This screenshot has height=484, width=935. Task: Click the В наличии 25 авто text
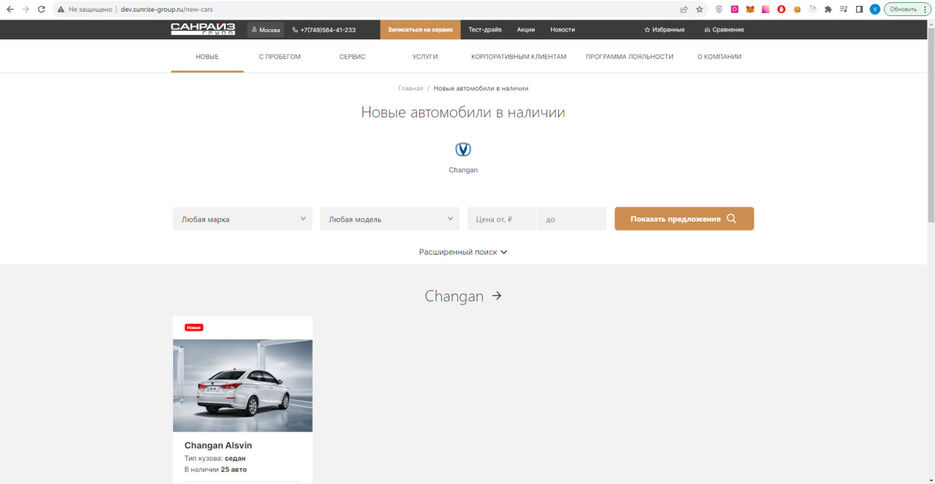tap(215, 470)
